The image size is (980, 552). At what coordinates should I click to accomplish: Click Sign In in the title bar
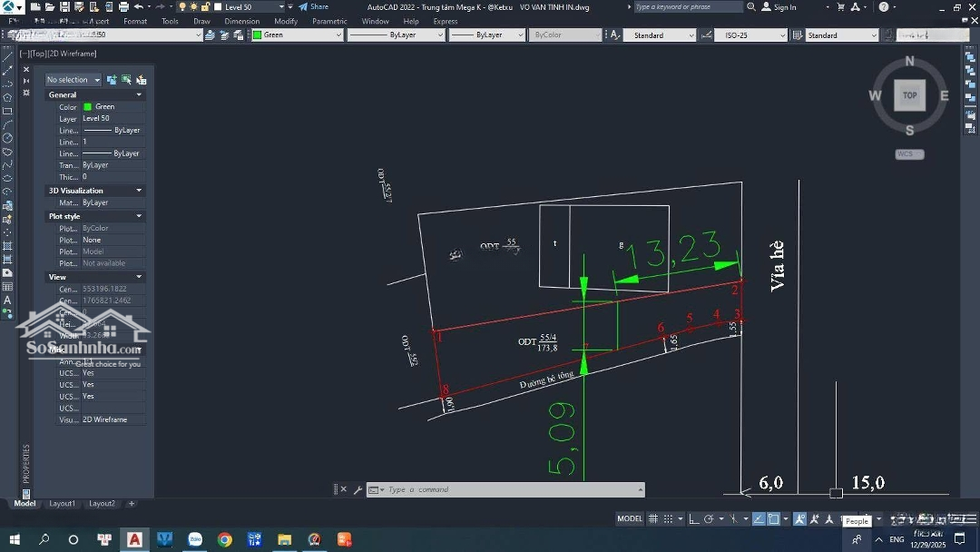click(785, 7)
